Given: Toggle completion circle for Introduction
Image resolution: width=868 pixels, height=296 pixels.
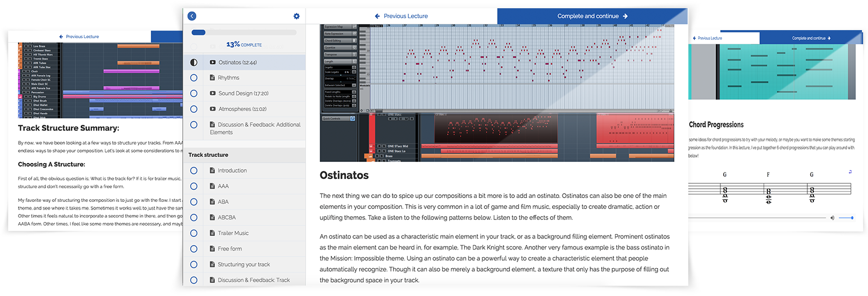Looking at the screenshot, I should click(193, 171).
